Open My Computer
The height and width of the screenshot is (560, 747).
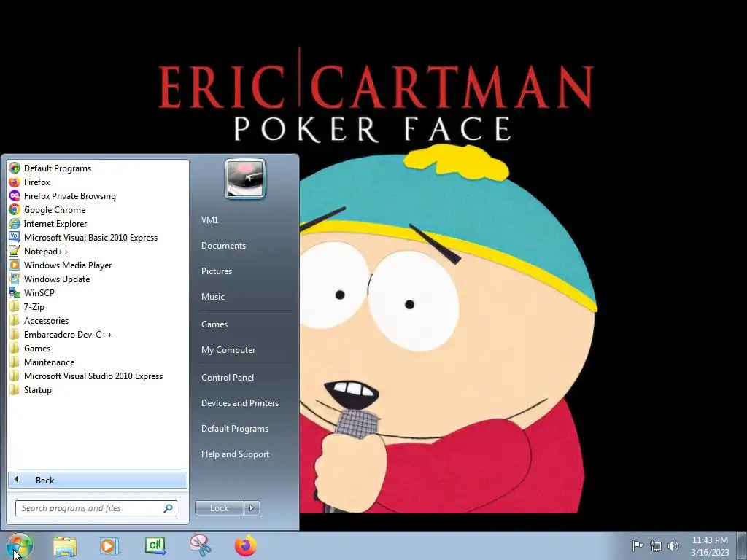click(x=245, y=349)
